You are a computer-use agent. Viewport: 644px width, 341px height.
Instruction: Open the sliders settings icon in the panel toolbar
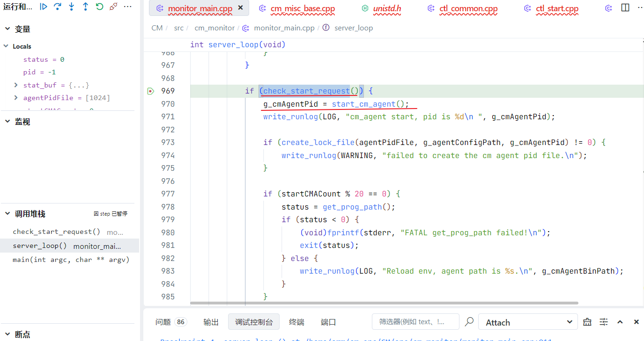pyautogui.click(x=604, y=322)
